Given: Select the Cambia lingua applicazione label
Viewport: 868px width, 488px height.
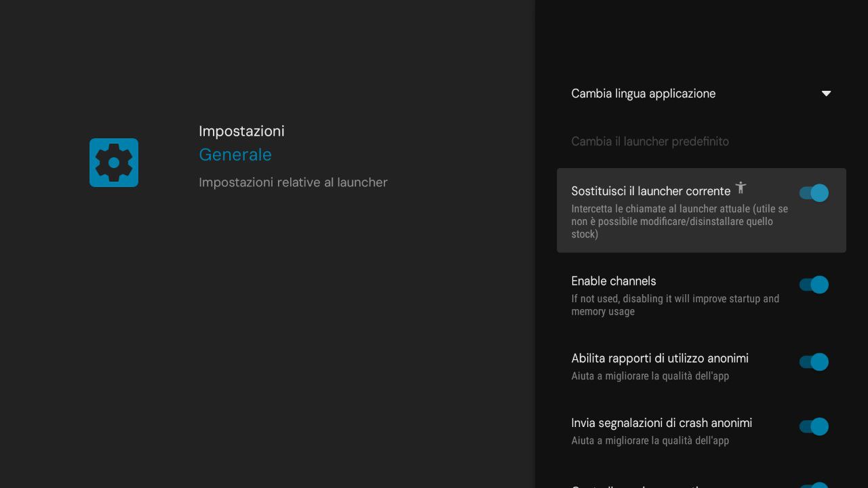Looking at the screenshot, I should coord(643,94).
